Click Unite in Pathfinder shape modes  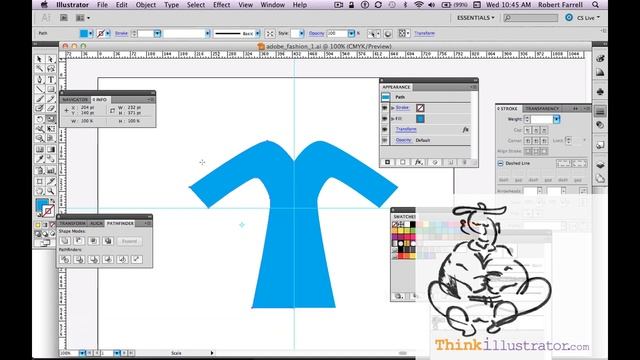(65, 241)
